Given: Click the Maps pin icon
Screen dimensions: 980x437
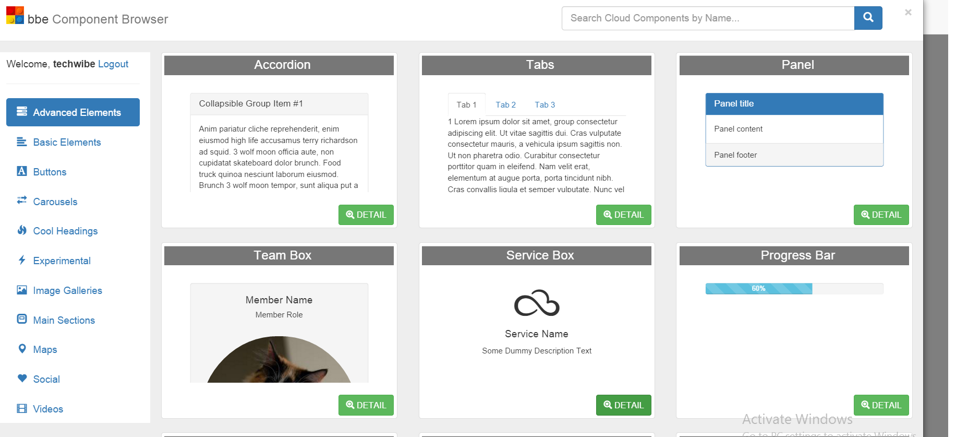Looking at the screenshot, I should (22, 349).
